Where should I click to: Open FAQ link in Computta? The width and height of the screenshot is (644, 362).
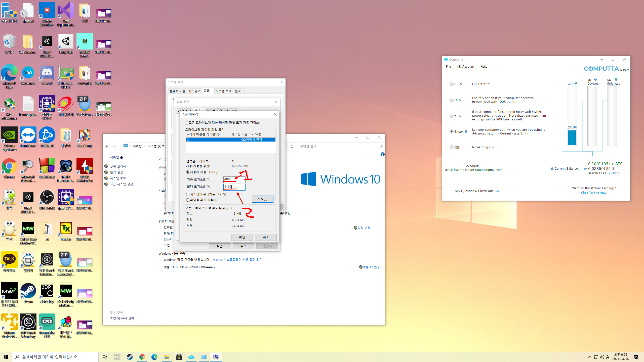pyautogui.click(x=498, y=191)
